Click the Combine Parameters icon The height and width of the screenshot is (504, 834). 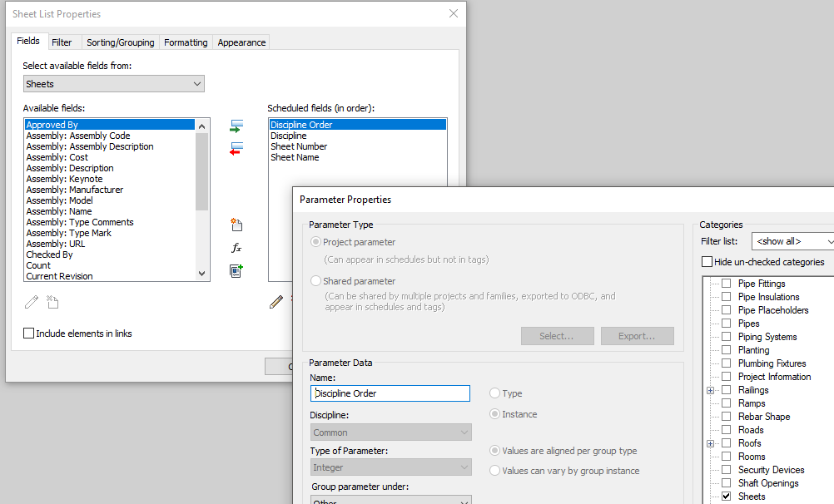[237, 270]
